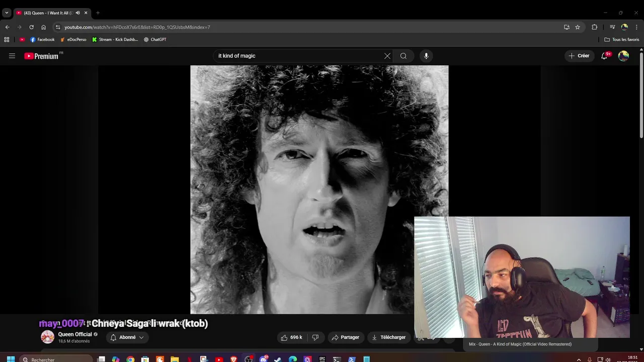Click the Télécharger button
Screen dimensions: 644x362
(388, 337)
